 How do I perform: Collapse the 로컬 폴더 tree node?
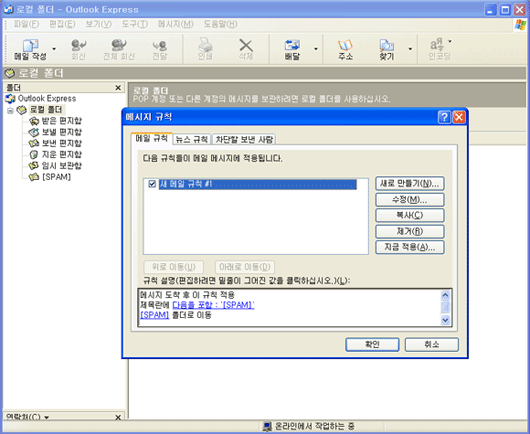[x=10, y=110]
